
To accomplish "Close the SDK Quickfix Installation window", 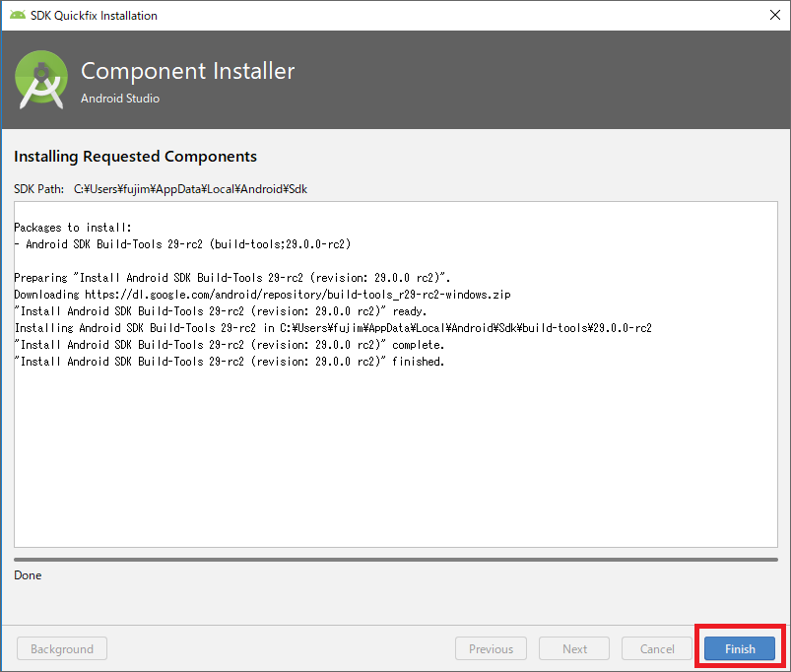I will (775, 15).
